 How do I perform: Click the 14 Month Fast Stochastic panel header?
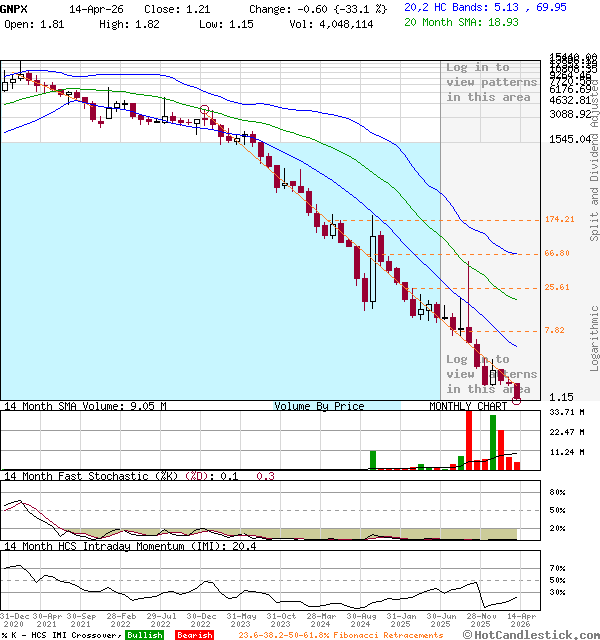[105, 476]
